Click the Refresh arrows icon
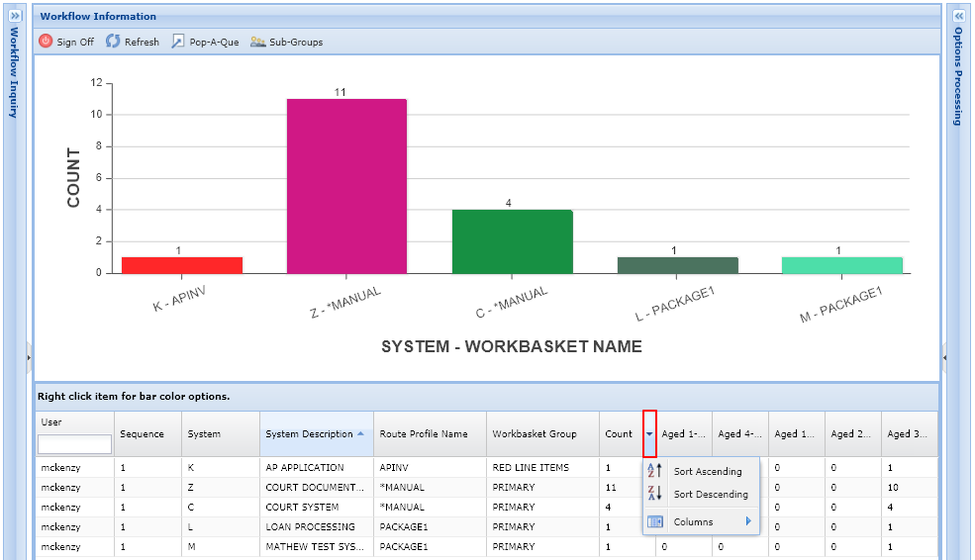This screenshot has width=975, height=560. tap(113, 41)
